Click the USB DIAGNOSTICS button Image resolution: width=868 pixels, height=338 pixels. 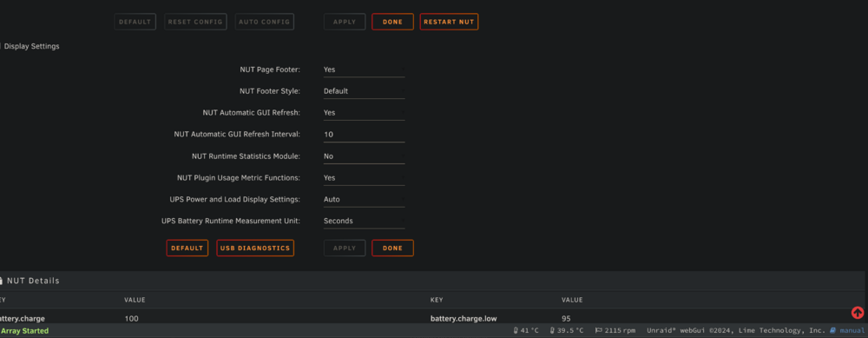(255, 249)
